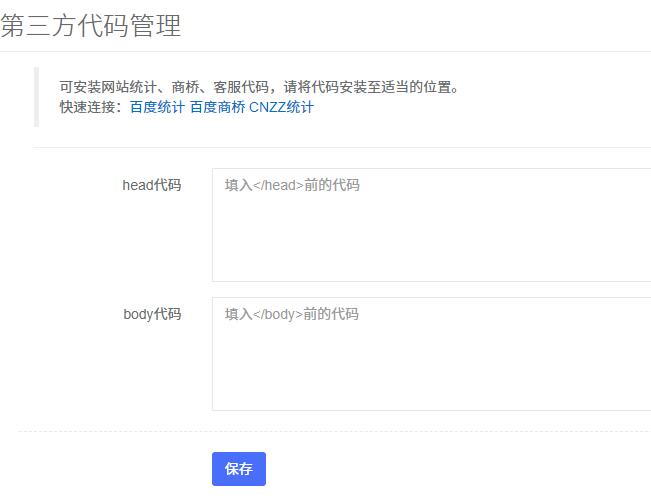
Task: Click the 填入</body>前的代码 placeholder text
Action: coord(292,314)
